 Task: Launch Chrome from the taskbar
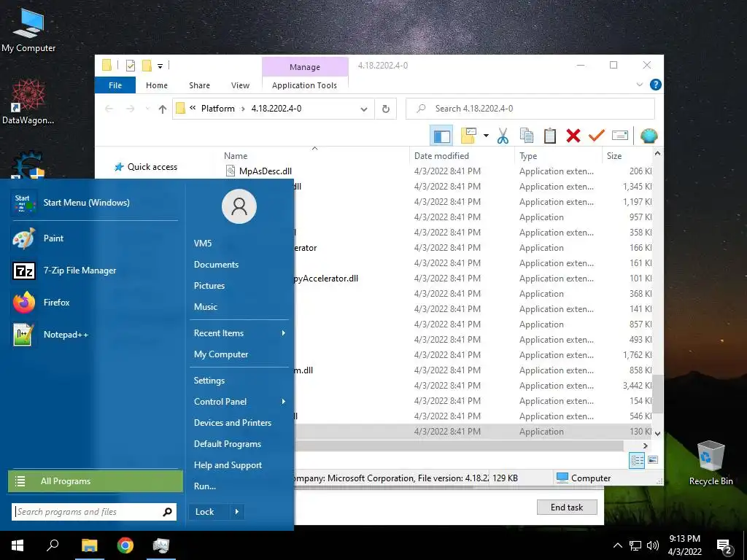tap(125, 545)
